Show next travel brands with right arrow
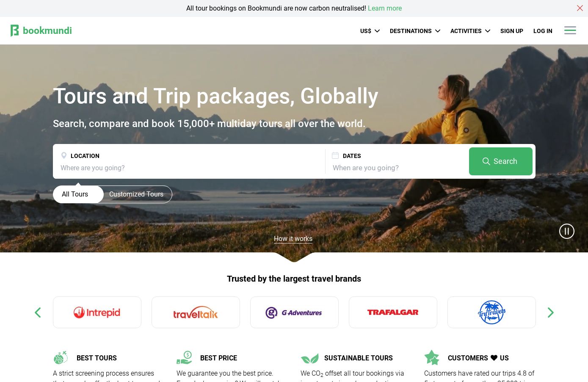588x382 pixels. pos(550,313)
